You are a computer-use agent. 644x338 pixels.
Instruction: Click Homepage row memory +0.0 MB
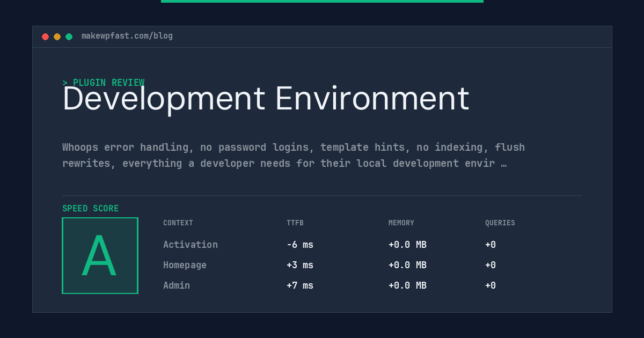407,265
